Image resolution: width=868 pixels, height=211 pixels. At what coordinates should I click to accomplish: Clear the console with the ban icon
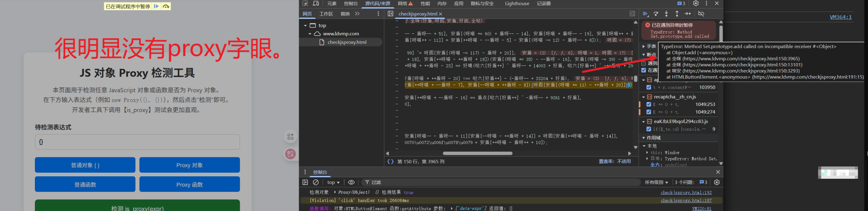[316, 182]
